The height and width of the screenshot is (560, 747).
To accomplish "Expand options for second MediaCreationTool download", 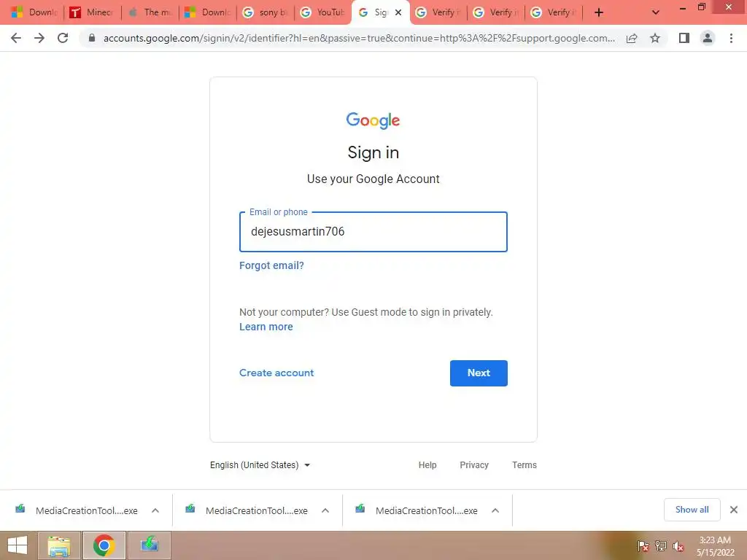I will point(325,510).
